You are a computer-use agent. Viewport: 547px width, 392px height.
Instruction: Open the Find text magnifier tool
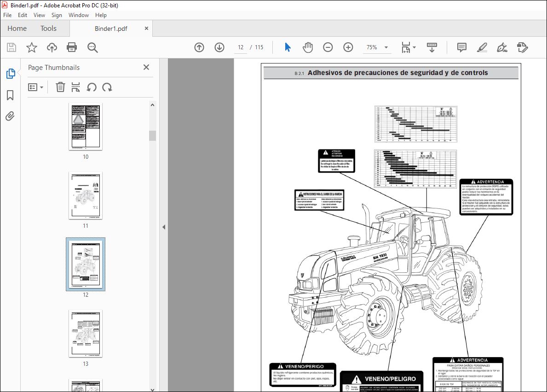click(x=92, y=47)
